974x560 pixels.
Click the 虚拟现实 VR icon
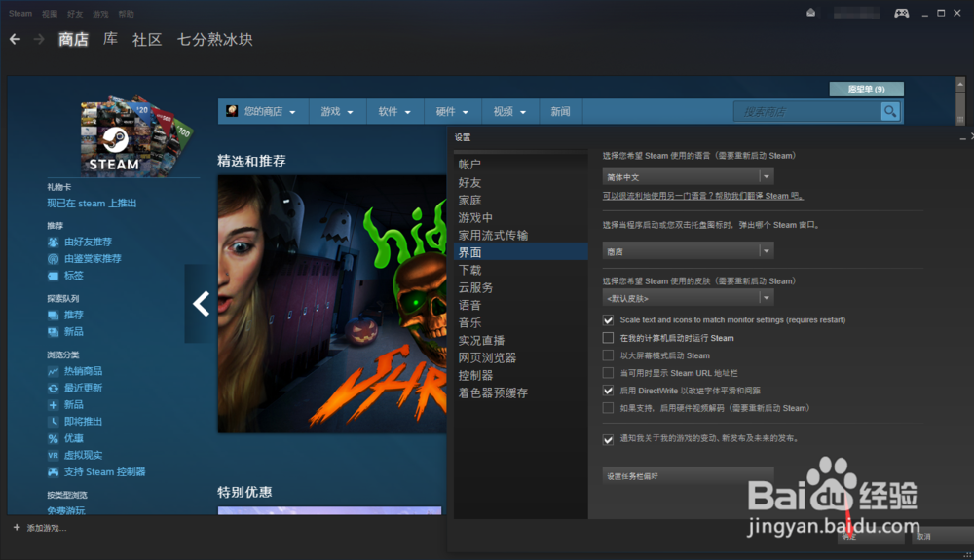coord(54,455)
